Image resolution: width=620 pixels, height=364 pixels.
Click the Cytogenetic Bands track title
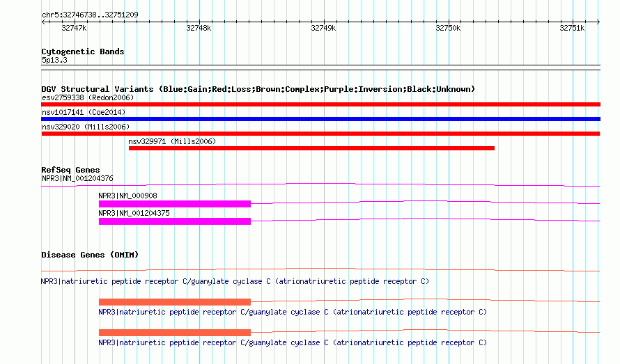click(83, 52)
